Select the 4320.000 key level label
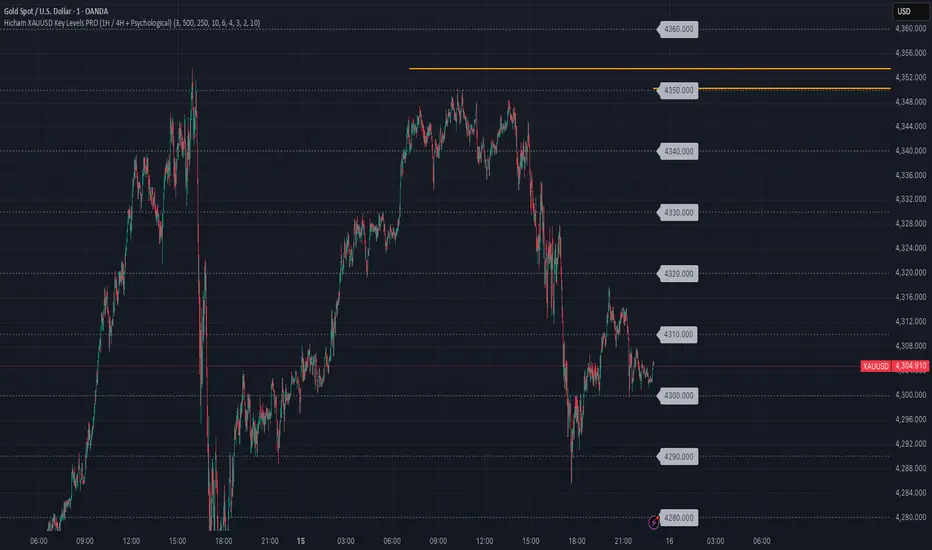The height and width of the screenshot is (550, 932). point(677,273)
